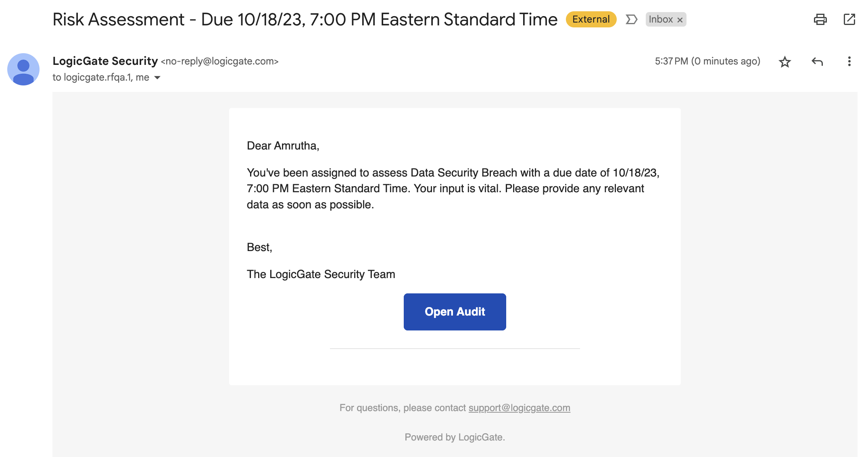This screenshot has width=868, height=457.
Task: Print this email using the printer icon
Action: point(820,19)
